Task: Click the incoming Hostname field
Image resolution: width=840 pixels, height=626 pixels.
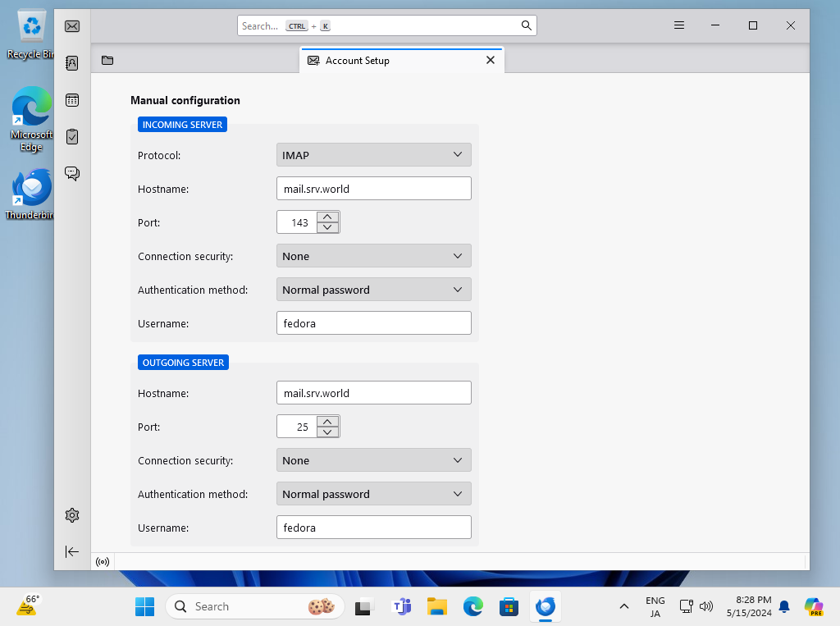Action: [374, 189]
